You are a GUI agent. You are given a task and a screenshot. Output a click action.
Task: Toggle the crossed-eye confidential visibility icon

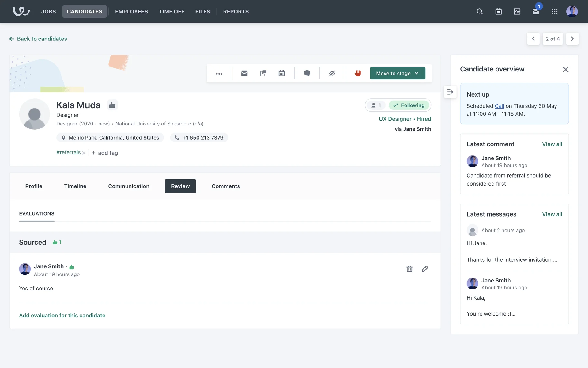(332, 73)
